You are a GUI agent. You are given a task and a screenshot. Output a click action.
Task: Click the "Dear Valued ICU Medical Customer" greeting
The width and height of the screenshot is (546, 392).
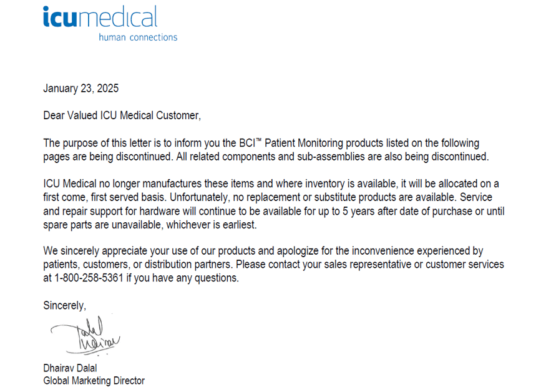(x=122, y=115)
